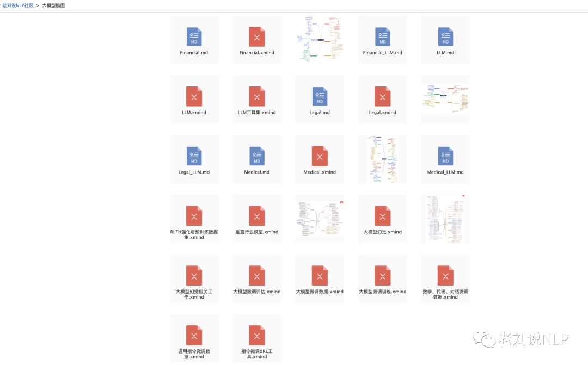The width and height of the screenshot is (588, 365).
Task: Open the 大模型微调评估.xmind file icon
Action: point(257,276)
